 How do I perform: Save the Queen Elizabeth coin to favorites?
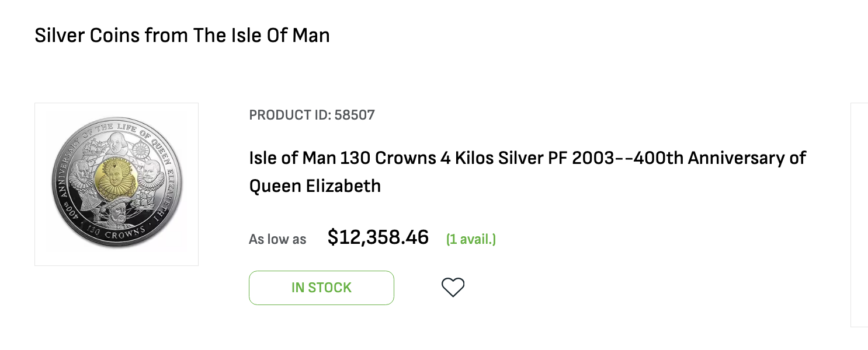[x=453, y=288]
